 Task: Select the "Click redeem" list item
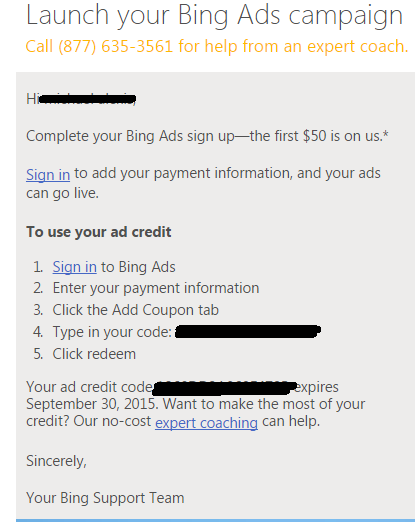(94, 354)
